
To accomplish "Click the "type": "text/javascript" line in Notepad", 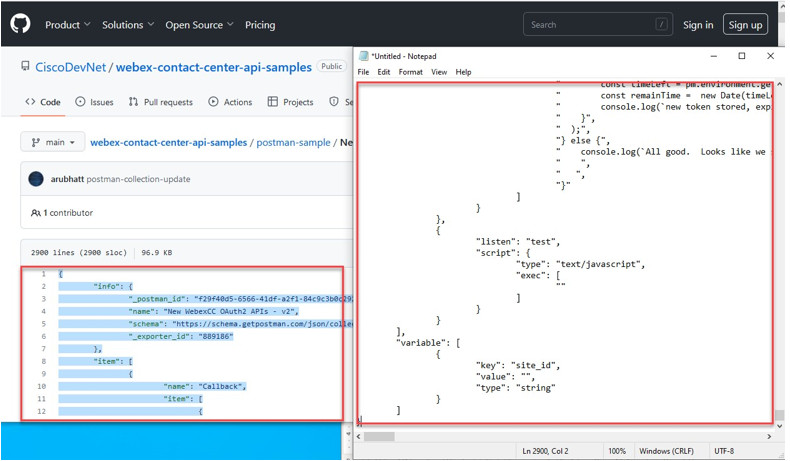I will [580, 264].
